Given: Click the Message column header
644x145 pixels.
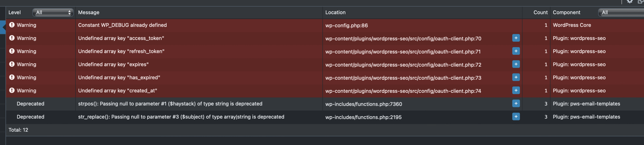Looking at the screenshot, I should (x=89, y=12).
